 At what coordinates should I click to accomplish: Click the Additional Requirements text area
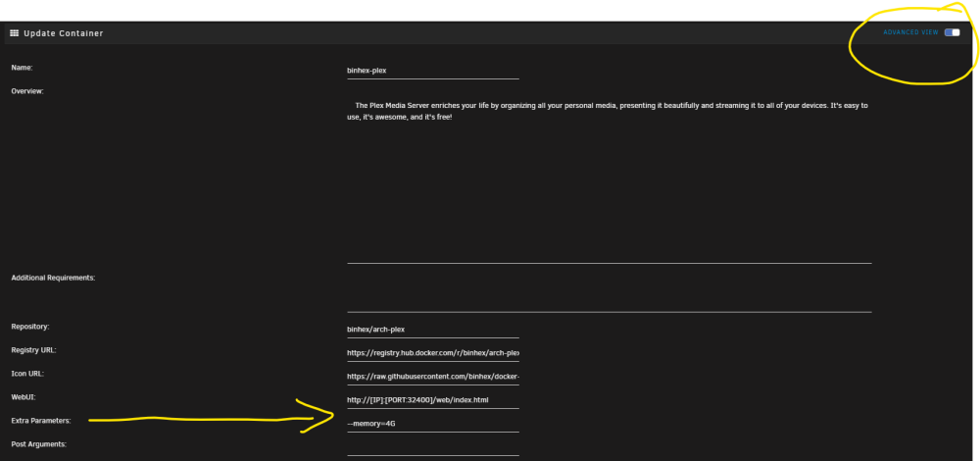click(610, 292)
